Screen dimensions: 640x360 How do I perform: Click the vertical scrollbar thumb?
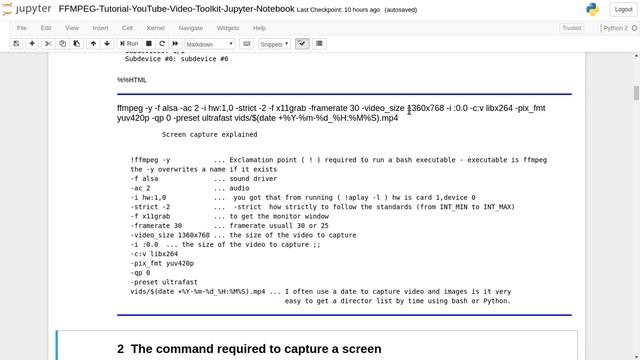pos(636,93)
